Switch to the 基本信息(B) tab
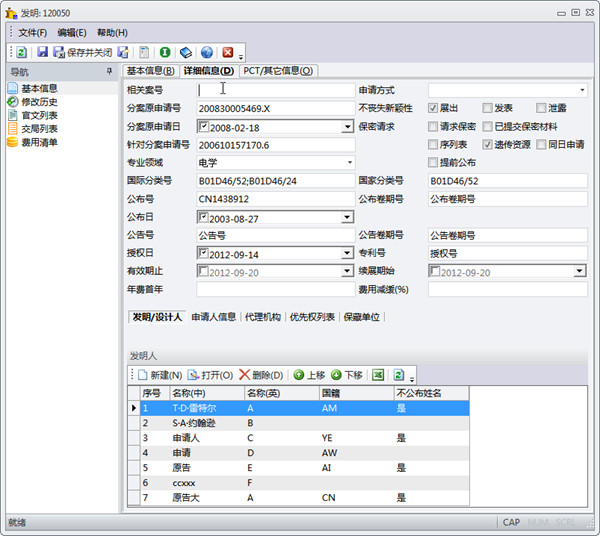600x536 pixels. click(150, 71)
